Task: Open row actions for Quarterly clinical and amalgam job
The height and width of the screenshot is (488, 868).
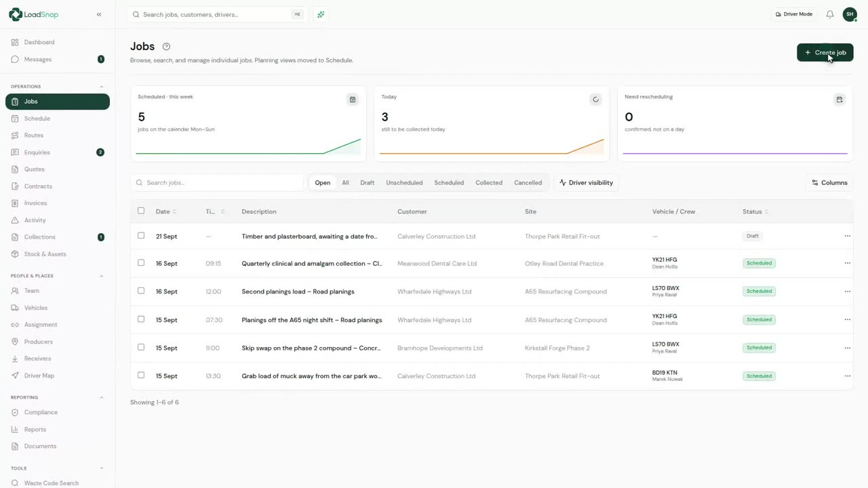Action: click(x=847, y=263)
